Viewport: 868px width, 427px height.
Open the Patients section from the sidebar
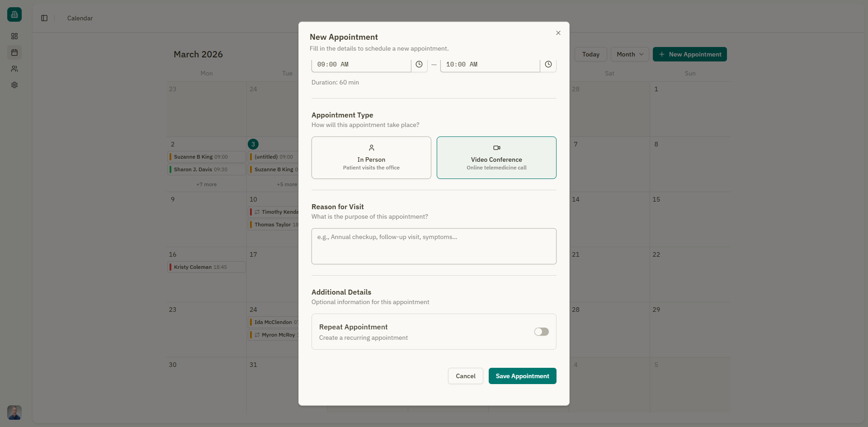point(14,69)
